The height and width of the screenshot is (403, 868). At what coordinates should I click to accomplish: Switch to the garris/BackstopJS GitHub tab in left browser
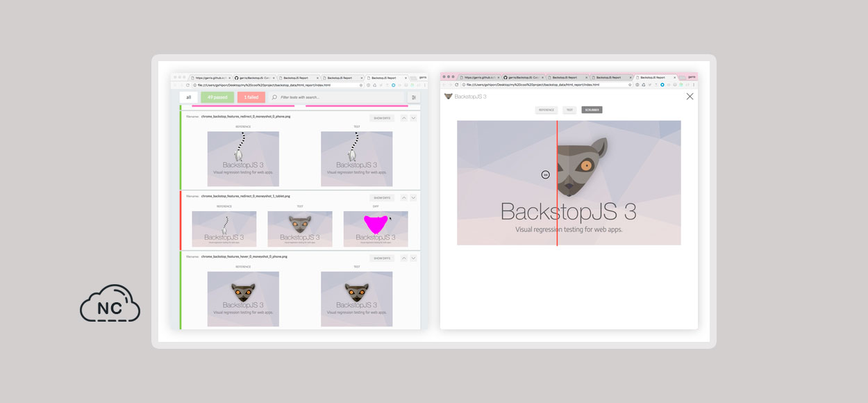(254, 78)
